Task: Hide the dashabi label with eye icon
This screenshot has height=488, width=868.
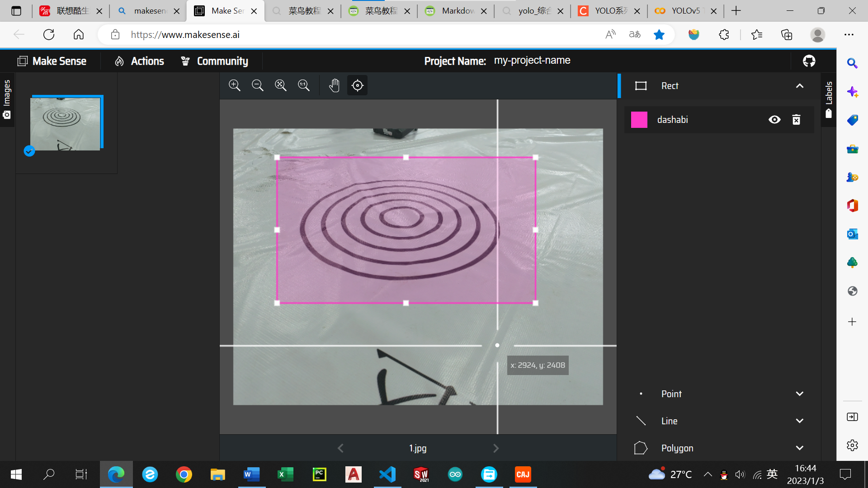Action: [774, 120]
